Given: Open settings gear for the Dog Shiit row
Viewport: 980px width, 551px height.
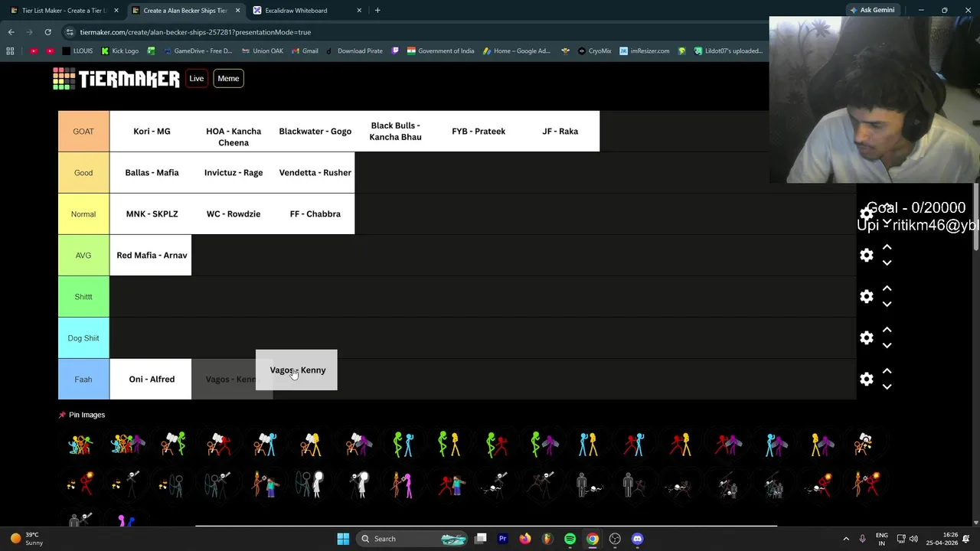Looking at the screenshot, I should (x=867, y=338).
